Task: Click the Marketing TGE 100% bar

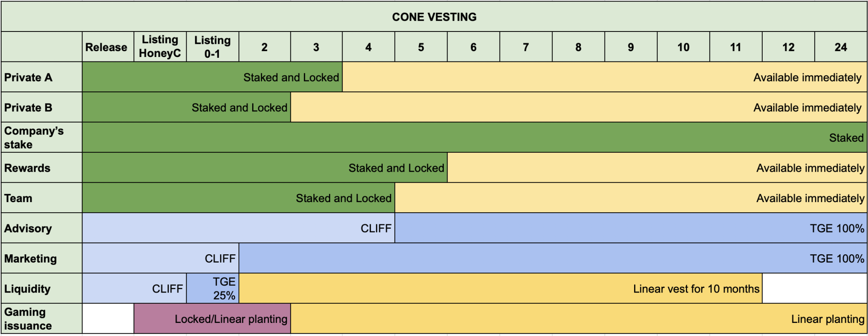Action: [553, 258]
